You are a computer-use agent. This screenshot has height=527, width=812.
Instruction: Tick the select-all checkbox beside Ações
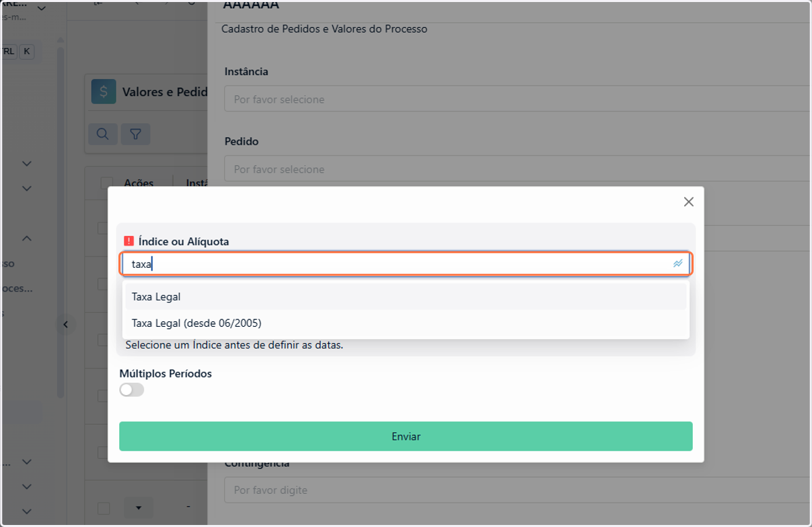pyautogui.click(x=106, y=183)
